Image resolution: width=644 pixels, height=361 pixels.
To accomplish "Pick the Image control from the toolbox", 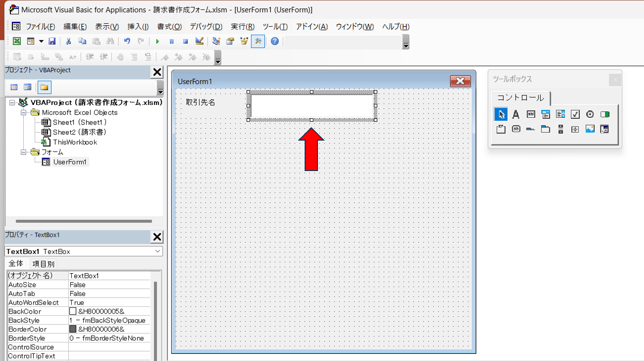I will pyautogui.click(x=590, y=129).
